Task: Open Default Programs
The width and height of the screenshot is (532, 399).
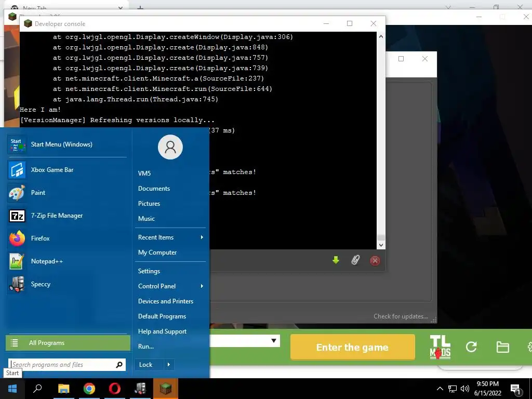Action: [x=162, y=316]
